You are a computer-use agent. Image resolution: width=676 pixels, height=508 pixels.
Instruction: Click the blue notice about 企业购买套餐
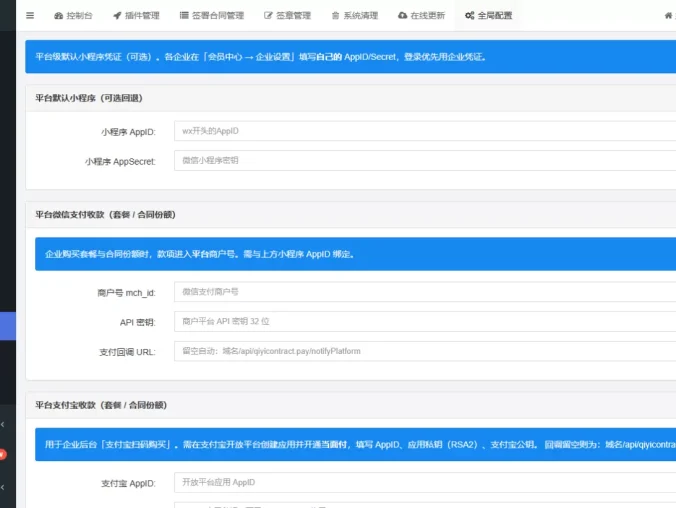355,254
